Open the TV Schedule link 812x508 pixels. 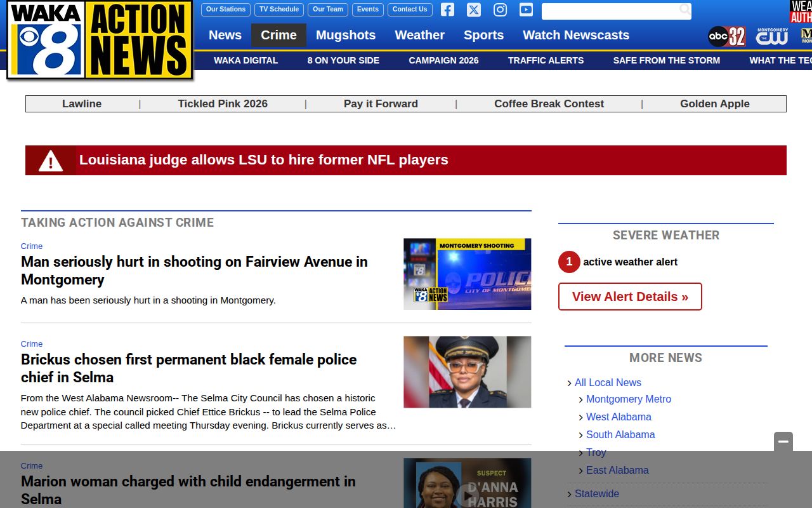(x=279, y=10)
